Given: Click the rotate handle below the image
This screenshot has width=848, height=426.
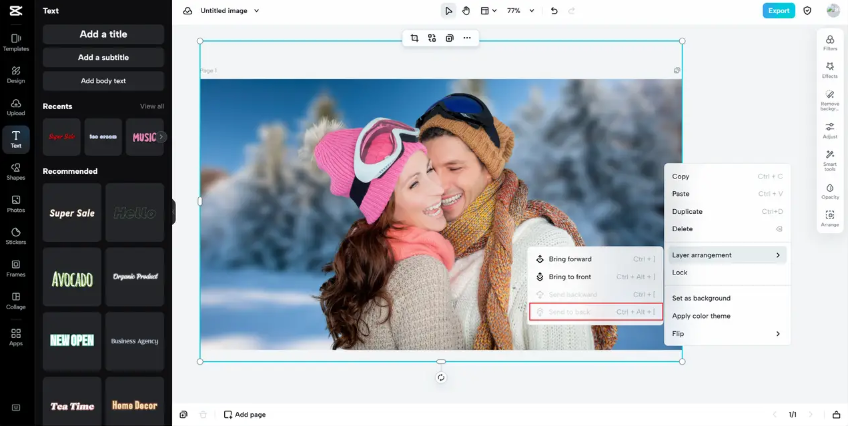Looking at the screenshot, I should click(x=441, y=377).
